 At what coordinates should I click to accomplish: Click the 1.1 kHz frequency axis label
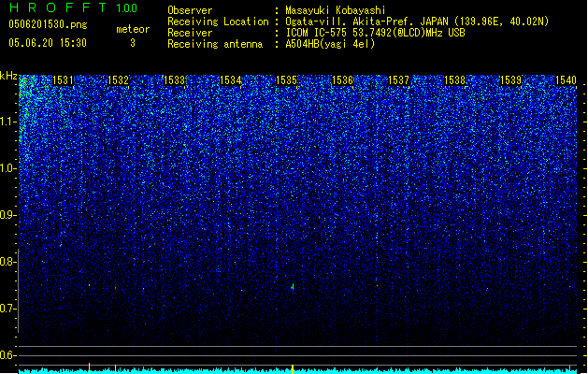click(7, 122)
